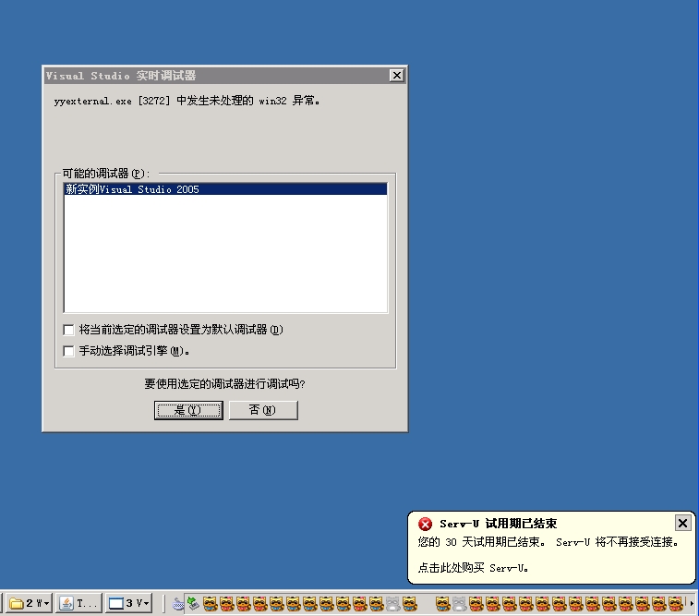Close the Visual Studio 实时调试器 dialog
This screenshot has width=699, height=616.
pyautogui.click(x=397, y=76)
